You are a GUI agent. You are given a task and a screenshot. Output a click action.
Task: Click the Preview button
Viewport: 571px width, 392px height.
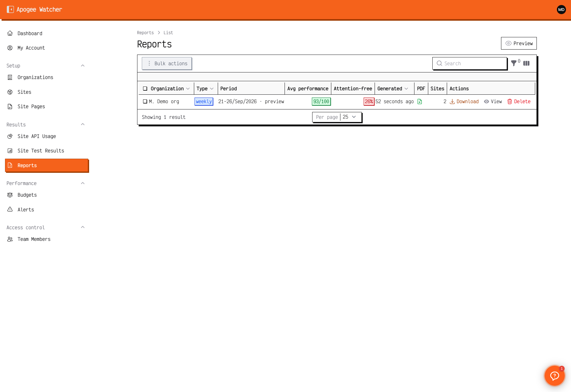tap(519, 43)
